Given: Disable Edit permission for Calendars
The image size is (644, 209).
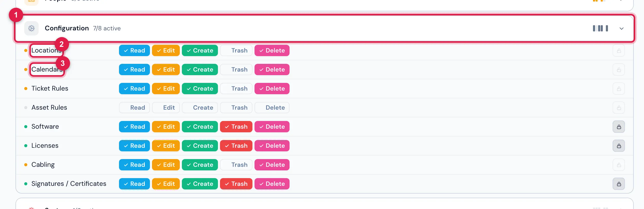Looking at the screenshot, I should pyautogui.click(x=166, y=69).
